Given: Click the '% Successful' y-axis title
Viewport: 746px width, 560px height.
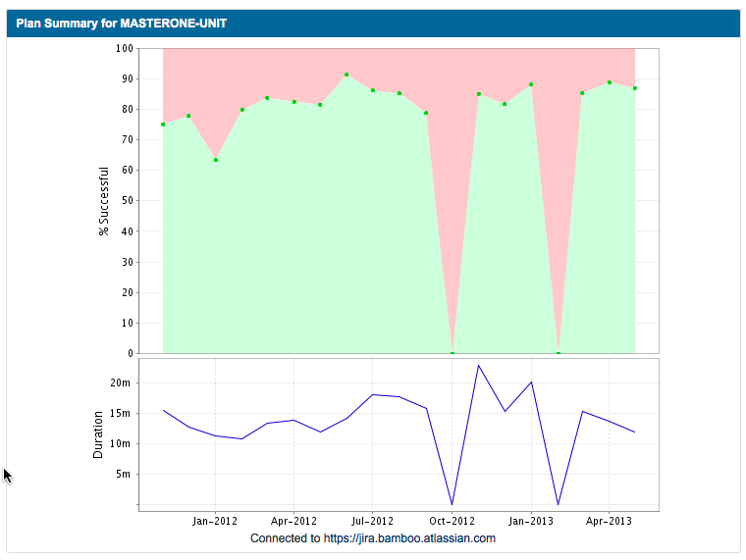Looking at the screenshot, I should (104, 200).
